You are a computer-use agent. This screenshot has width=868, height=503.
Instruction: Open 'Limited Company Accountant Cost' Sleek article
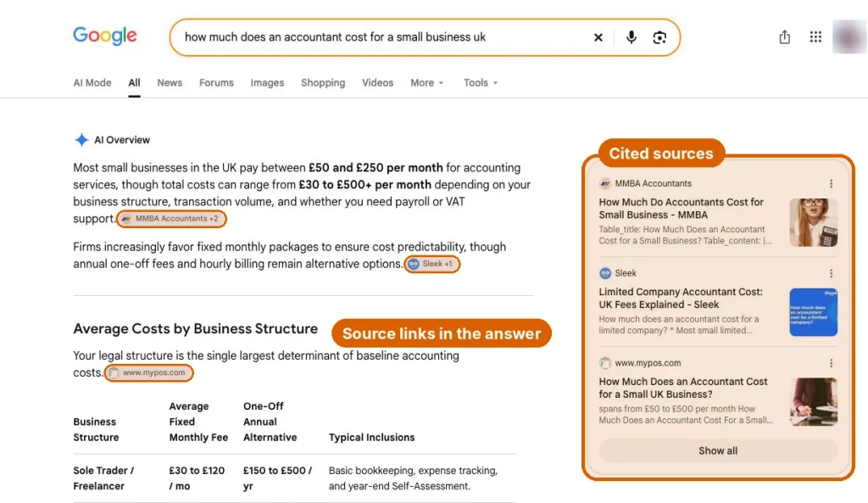pyautogui.click(x=681, y=298)
